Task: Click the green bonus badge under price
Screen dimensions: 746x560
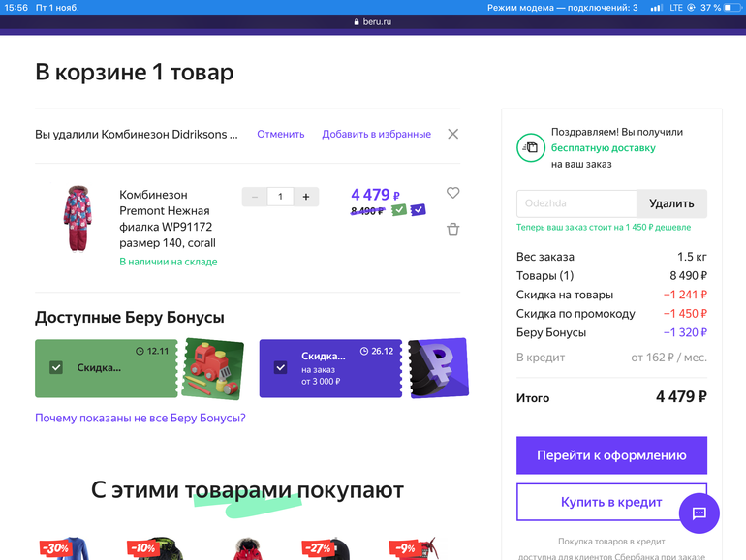Action: (x=399, y=210)
